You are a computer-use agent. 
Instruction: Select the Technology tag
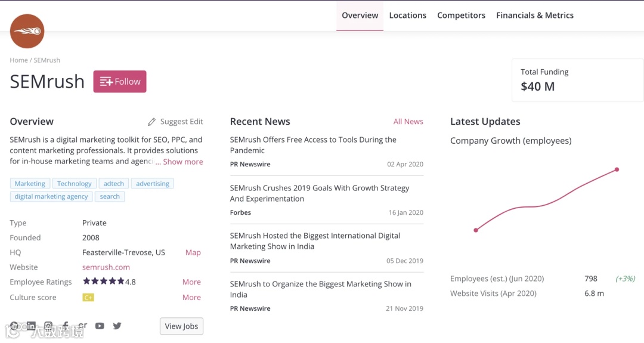(x=75, y=184)
